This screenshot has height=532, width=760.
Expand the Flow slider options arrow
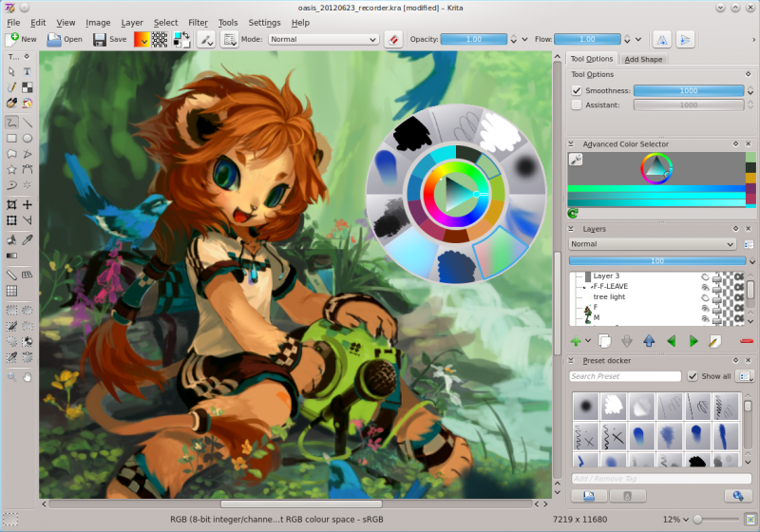[x=638, y=39]
